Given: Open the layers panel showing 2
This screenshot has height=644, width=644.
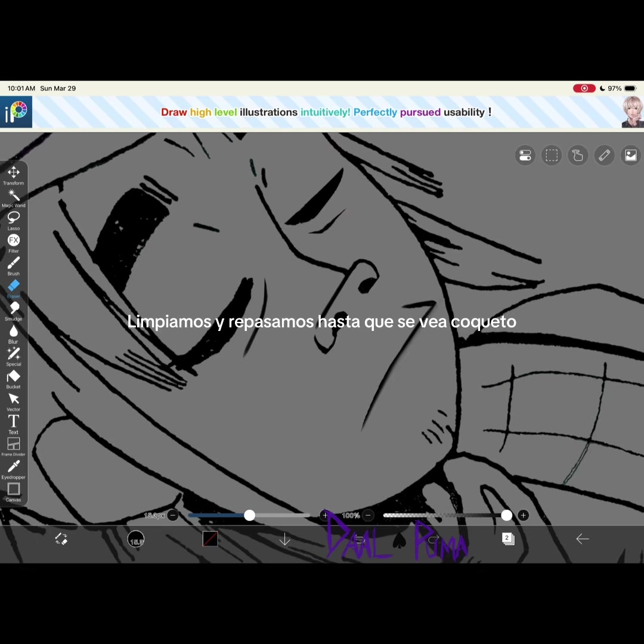Looking at the screenshot, I should 508,539.
